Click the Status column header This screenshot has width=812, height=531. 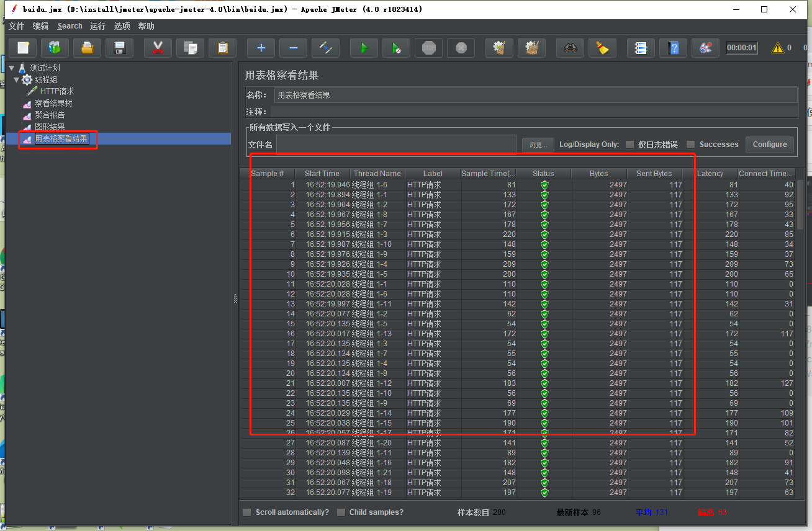543,174
